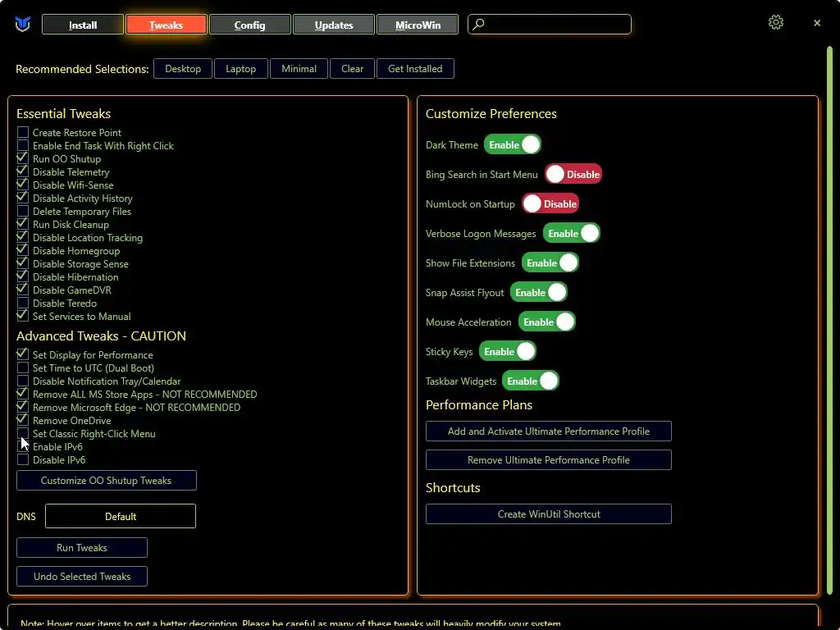Screen dimensions: 840x630
Task: Uncheck Disable Telemetry
Action: [22, 172]
